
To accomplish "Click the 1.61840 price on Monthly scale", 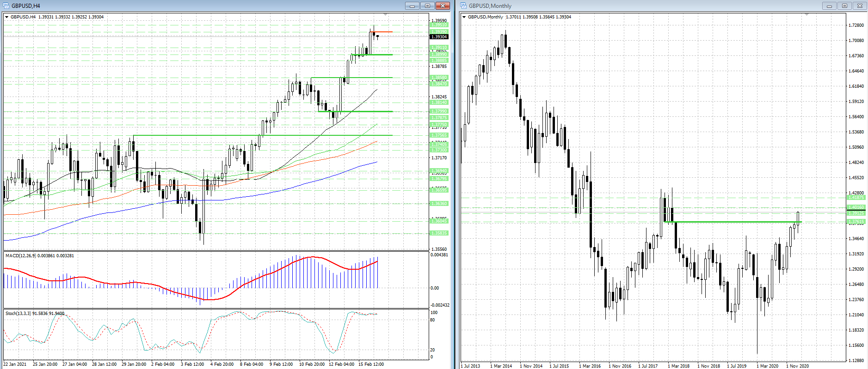I will point(856,86).
